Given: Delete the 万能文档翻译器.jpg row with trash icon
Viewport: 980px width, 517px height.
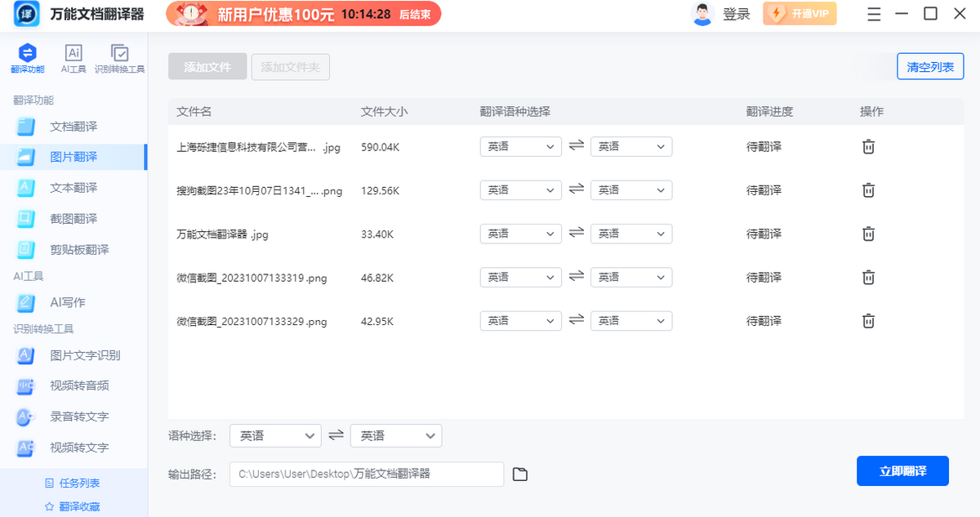Looking at the screenshot, I should [x=869, y=234].
